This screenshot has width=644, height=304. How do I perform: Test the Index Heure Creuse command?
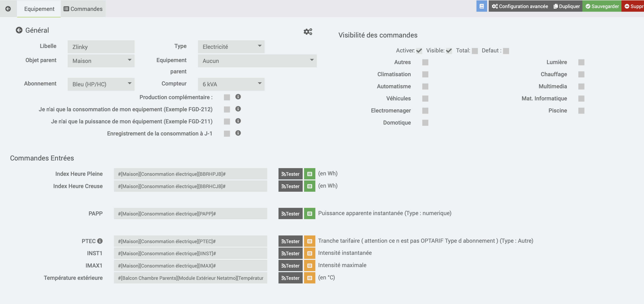coord(290,186)
